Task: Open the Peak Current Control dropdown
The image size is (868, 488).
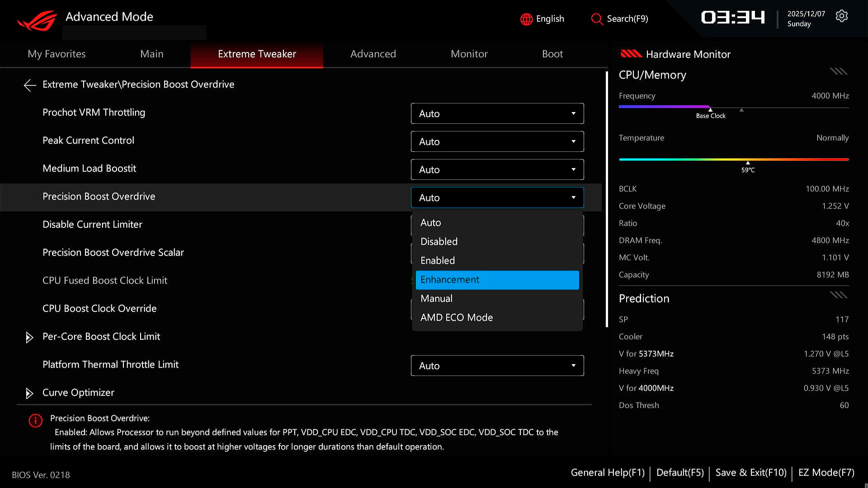Action: (497, 141)
